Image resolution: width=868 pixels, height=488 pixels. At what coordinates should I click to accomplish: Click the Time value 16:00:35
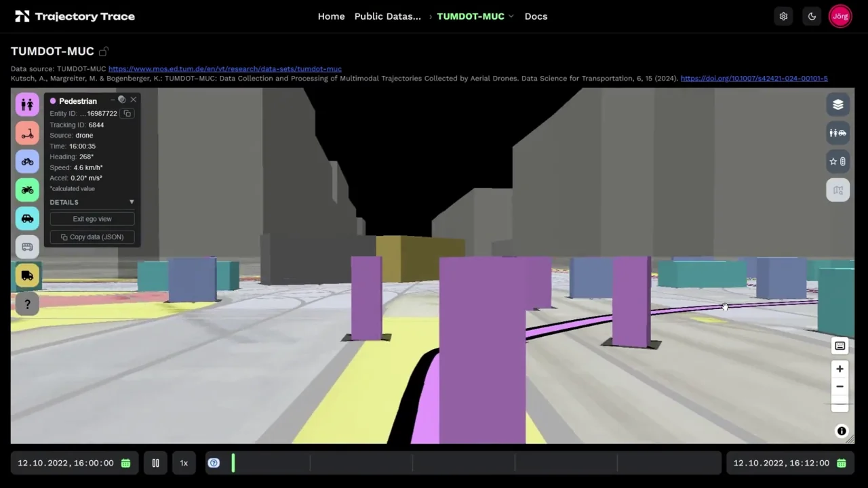pos(82,146)
